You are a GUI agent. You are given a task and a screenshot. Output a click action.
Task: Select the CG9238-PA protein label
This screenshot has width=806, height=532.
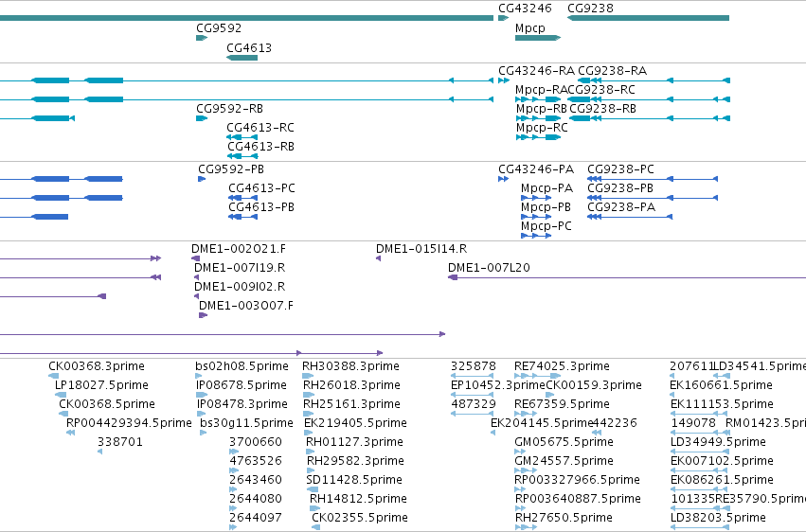tap(621, 207)
